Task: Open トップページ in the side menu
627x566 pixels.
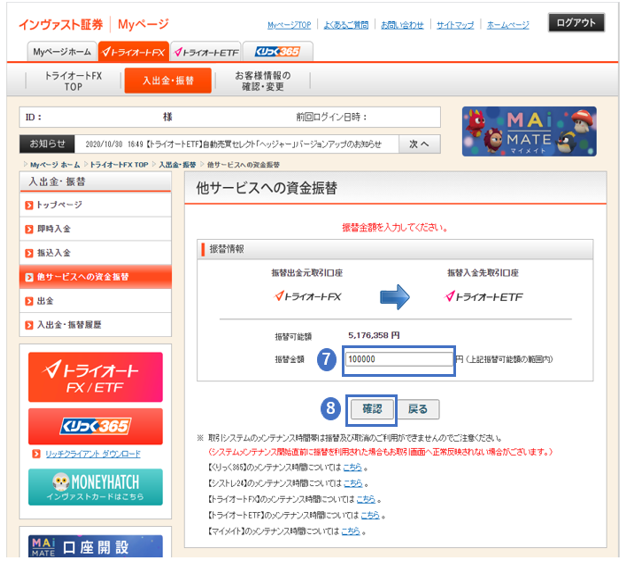Action: tap(95, 205)
